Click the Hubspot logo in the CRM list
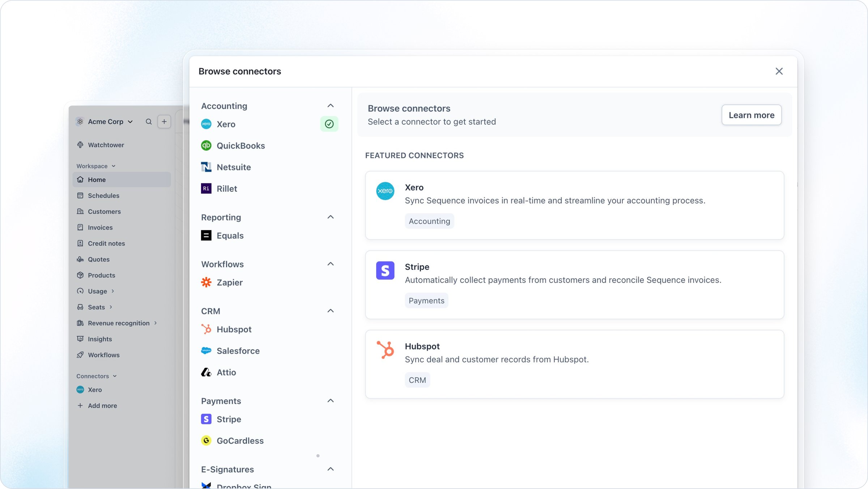Viewport: 868px width, 489px height. 206,329
